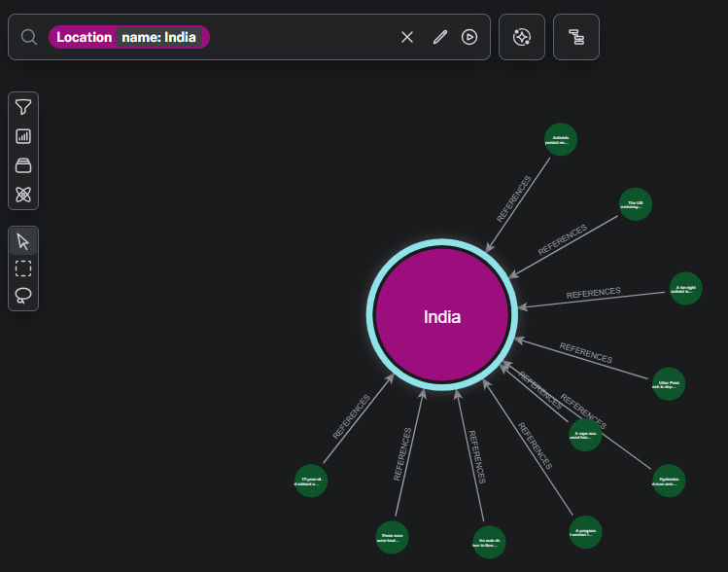Select the green 'An auto dr...' node
This screenshot has width=728, height=572.
coord(489,542)
